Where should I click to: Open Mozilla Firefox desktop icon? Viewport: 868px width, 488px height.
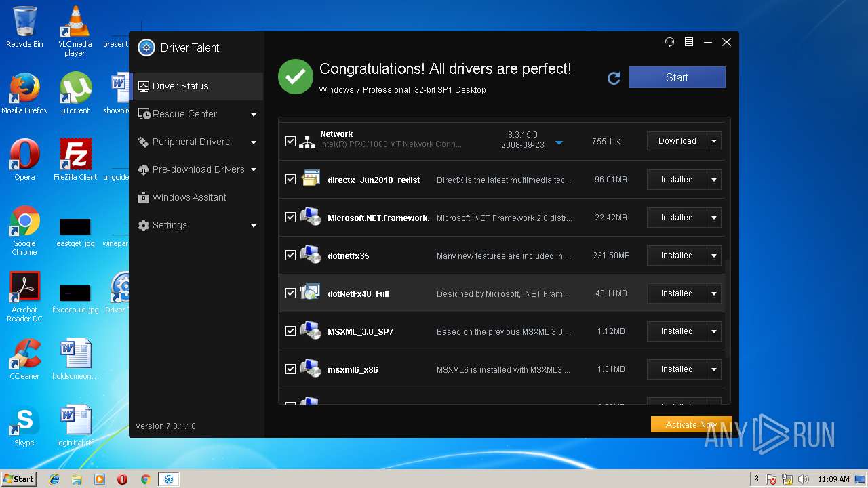(24, 94)
